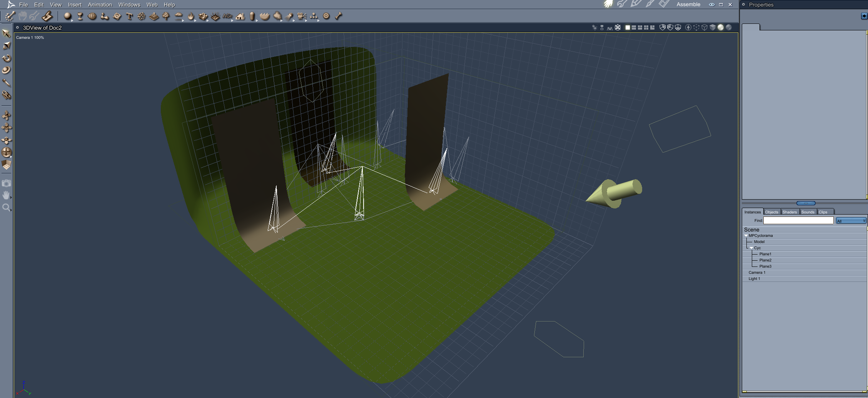Insert a camera using movie camera icon
Image resolution: width=868 pixels, height=398 pixels.
[x=302, y=16]
